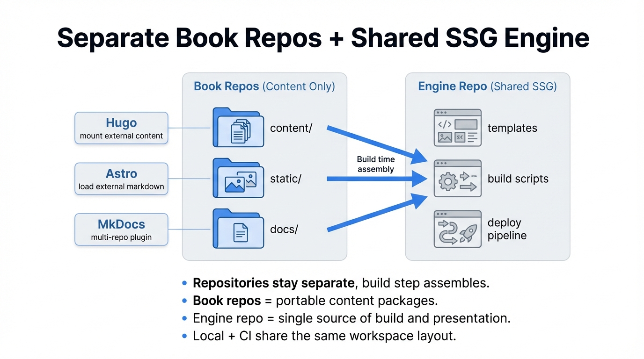Click the Engine Repo panel heading
The image size is (644, 359).
pyautogui.click(x=487, y=86)
